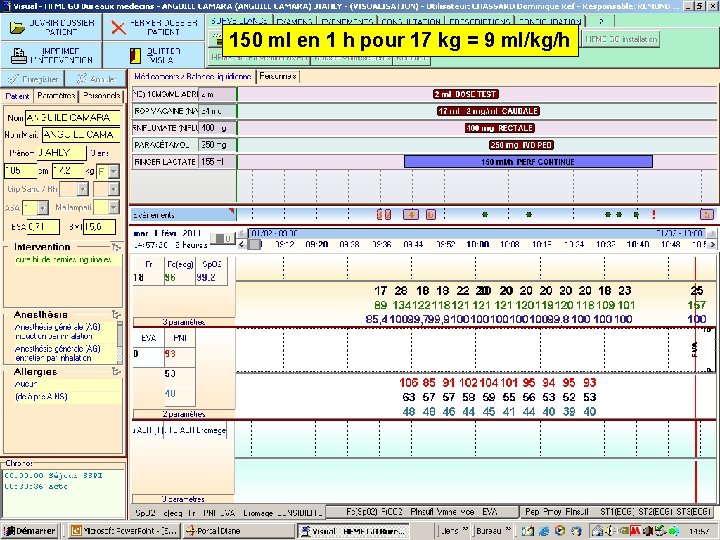Click the red exclamation mark event
The width and height of the screenshot is (720, 540).
[x=653, y=214]
